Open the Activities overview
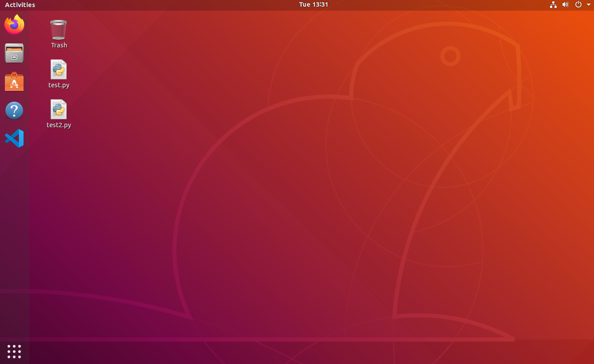This screenshot has height=364, width=594. (20, 5)
